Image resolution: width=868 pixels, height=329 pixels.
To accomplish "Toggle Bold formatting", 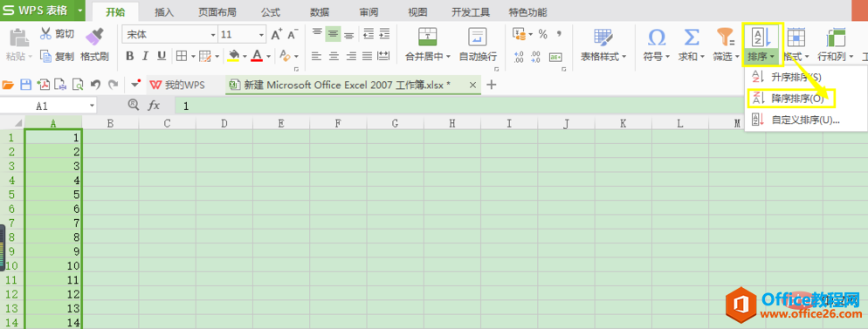I will point(129,56).
